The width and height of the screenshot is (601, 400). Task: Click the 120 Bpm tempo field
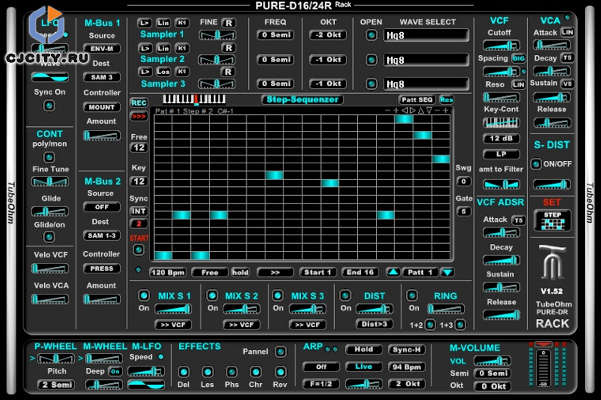tap(168, 272)
